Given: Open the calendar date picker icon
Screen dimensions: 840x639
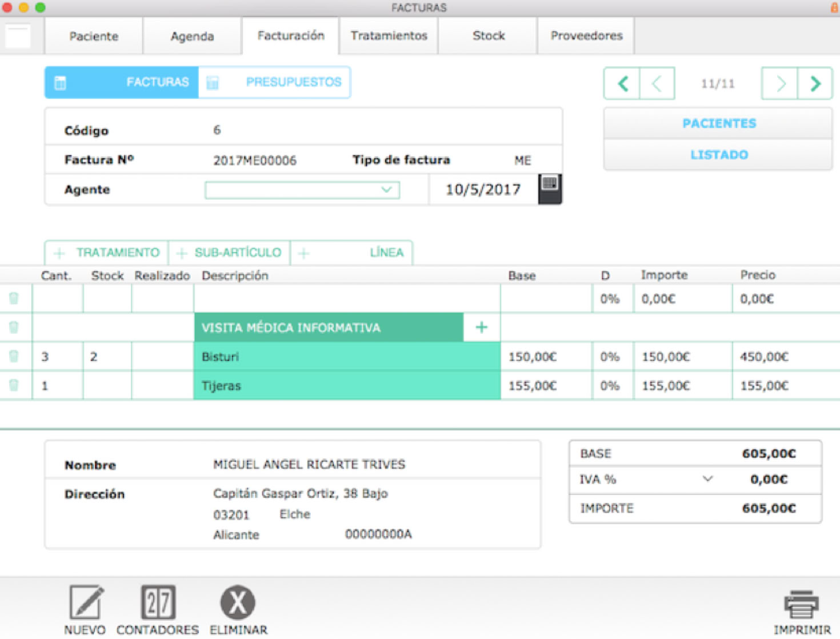Looking at the screenshot, I should [x=550, y=189].
